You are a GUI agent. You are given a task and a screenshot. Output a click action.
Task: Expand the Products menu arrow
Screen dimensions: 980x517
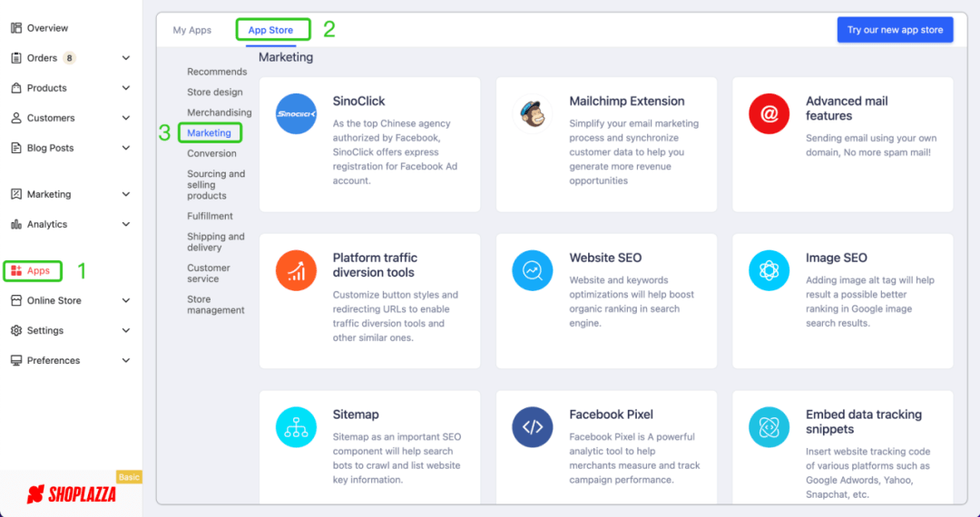coord(126,88)
